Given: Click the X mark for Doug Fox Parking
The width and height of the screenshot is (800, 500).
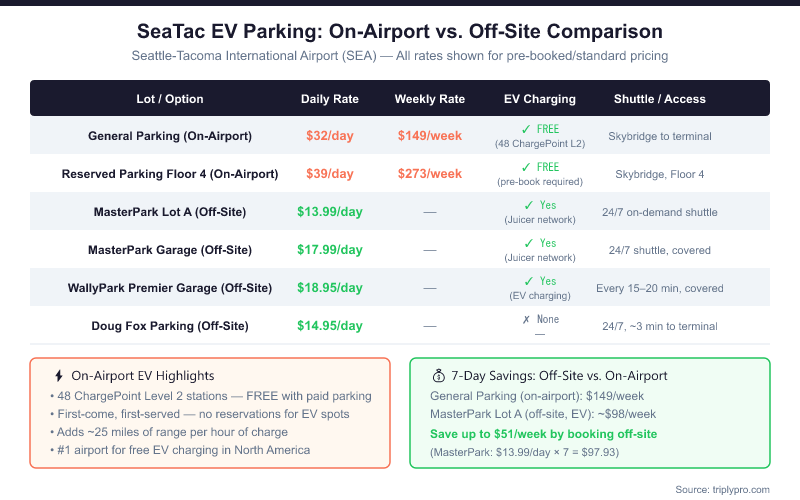Looking at the screenshot, I should (527, 319).
